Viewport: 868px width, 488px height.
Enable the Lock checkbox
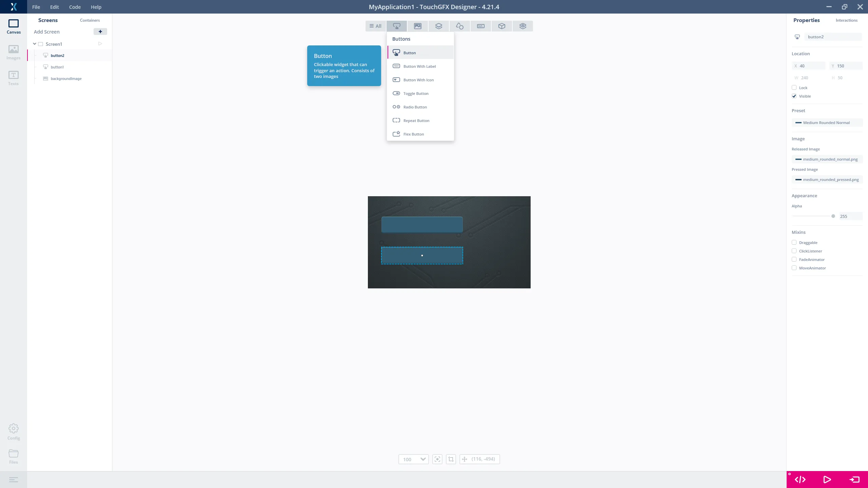(794, 88)
